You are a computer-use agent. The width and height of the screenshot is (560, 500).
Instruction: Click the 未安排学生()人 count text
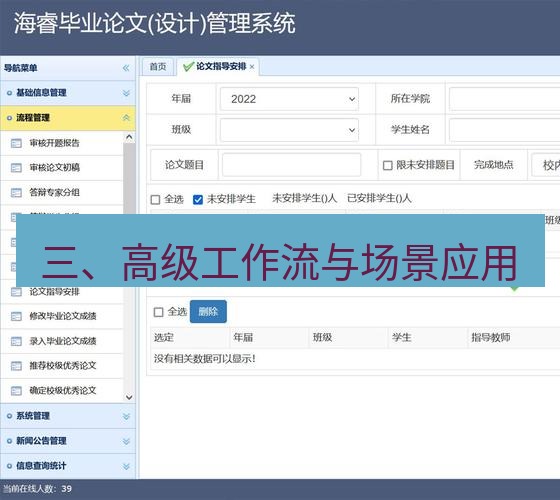(304, 198)
